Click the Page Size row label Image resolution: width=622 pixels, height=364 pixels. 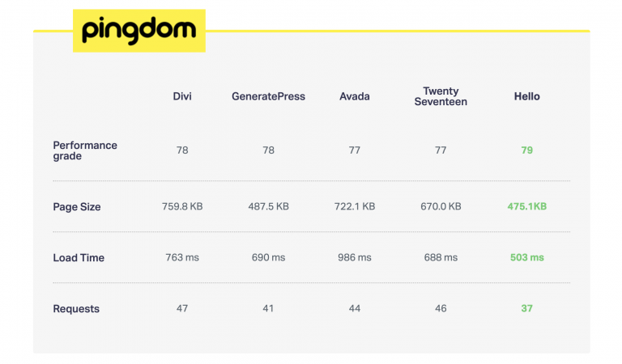(77, 207)
